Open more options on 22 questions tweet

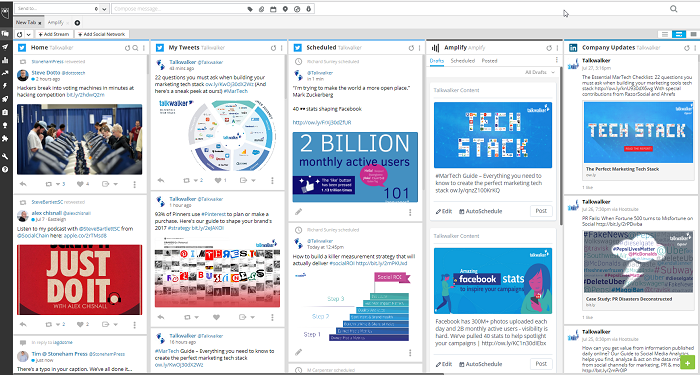tap(272, 180)
